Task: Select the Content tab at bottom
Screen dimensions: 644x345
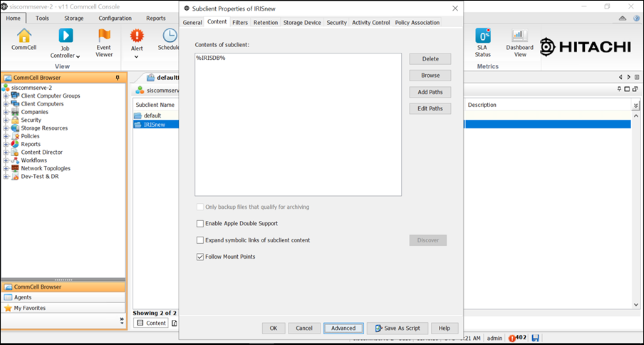Action: (151, 323)
